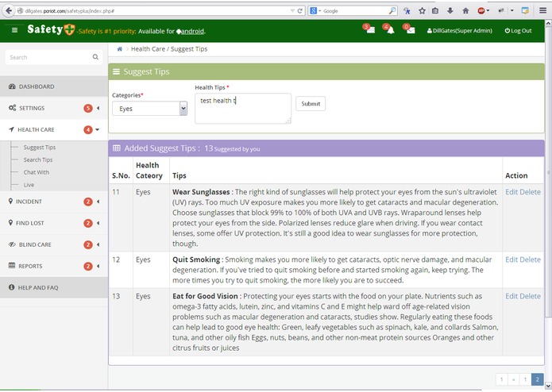Open the Dashboard menu item
This screenshot has height=392, width=552.
pos(54,86)
